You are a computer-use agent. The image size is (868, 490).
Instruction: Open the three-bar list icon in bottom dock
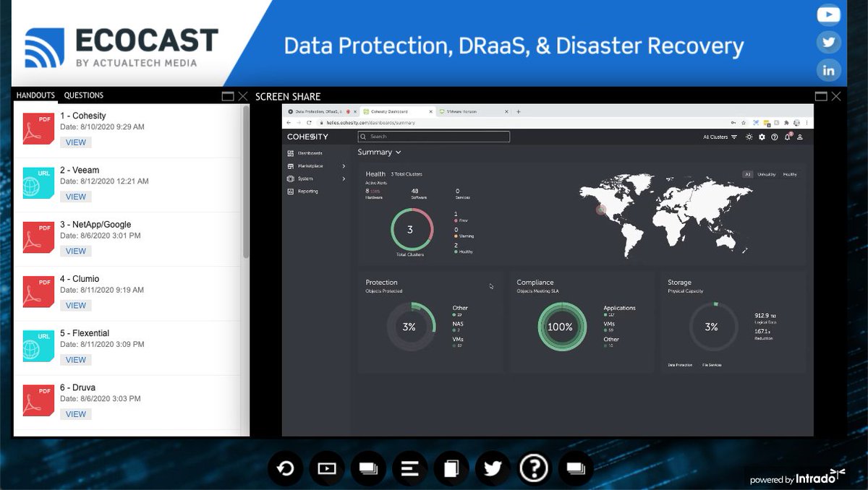tap(410, 468)
